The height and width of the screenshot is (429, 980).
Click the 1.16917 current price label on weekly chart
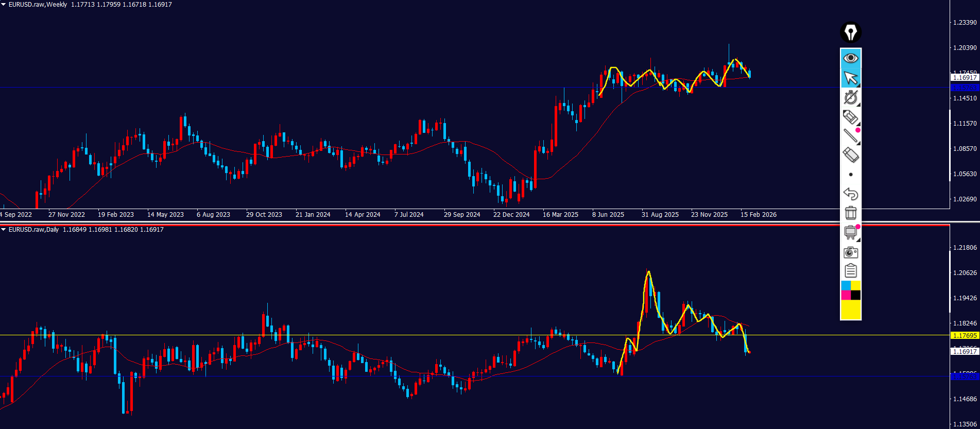(x=964, y=78)
